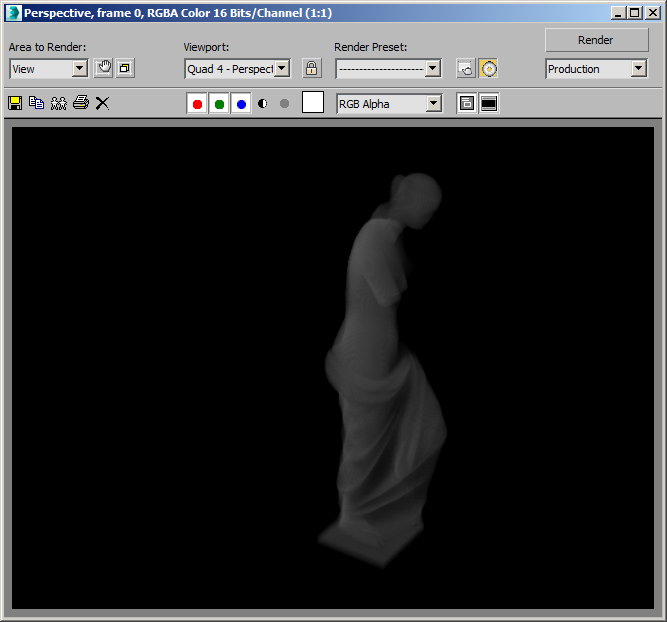The height and width of the screenshot is (622, 667).
Task: Click the 3ds Max window title icon
Action: 13,13
